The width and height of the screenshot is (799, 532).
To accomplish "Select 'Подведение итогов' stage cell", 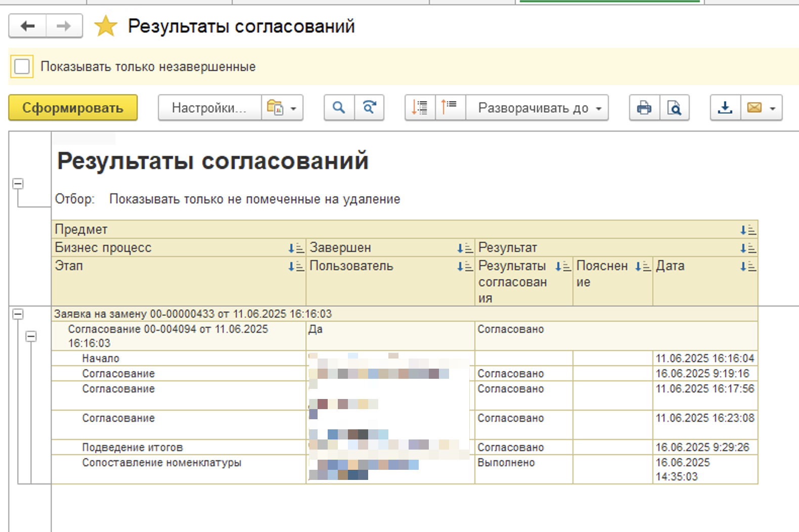I will click(x=179, y=448).
